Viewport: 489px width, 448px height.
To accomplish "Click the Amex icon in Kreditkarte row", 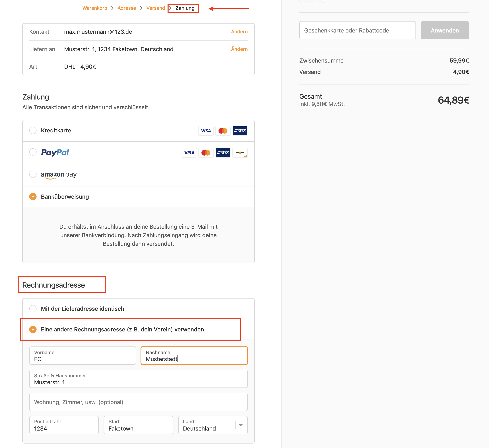I will click(240, 131).
